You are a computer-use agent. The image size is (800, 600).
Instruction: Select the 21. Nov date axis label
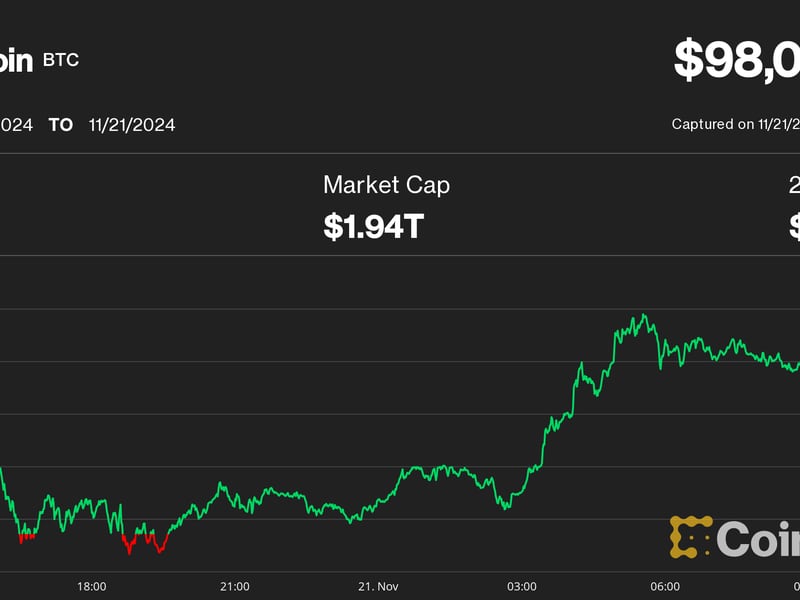tap(378, 586)
